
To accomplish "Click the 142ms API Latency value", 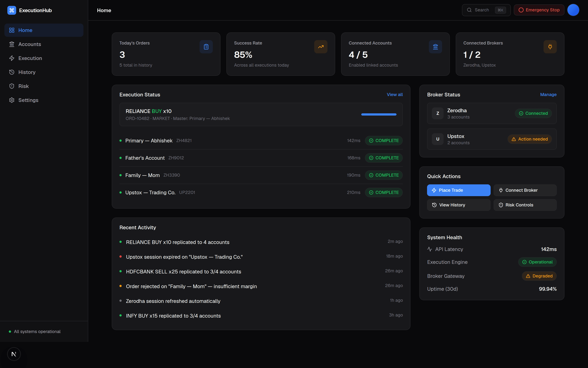I will [549, 249].
